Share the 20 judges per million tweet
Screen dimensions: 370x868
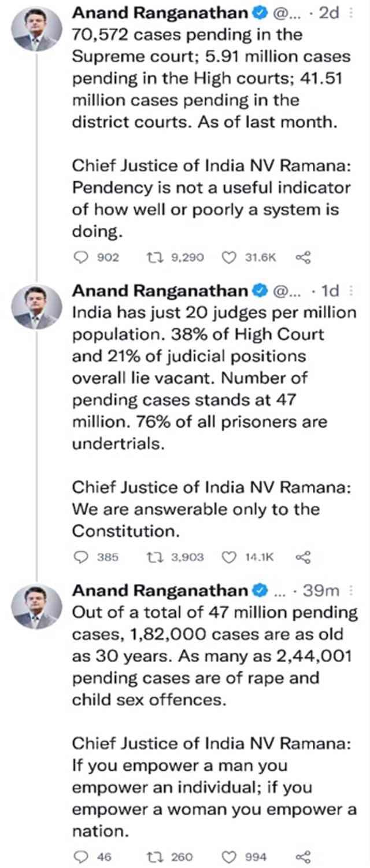coord(304,557)
